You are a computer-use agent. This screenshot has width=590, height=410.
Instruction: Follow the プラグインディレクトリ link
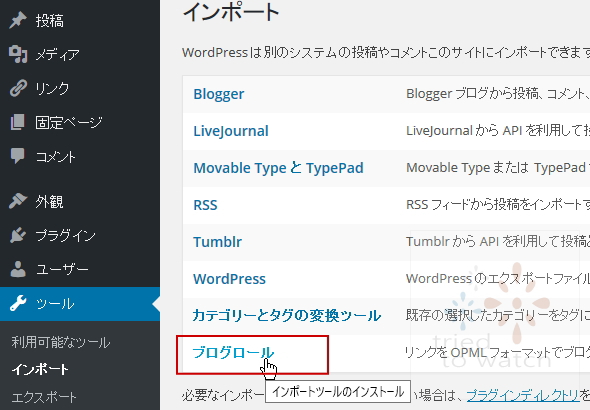click(523, 395)
